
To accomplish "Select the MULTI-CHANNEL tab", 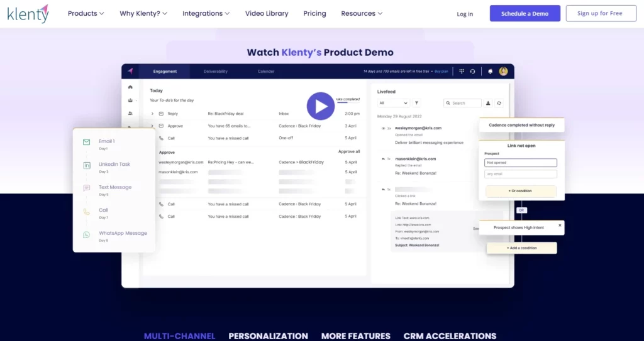I will pyautogui.click(x=179, y=336).
